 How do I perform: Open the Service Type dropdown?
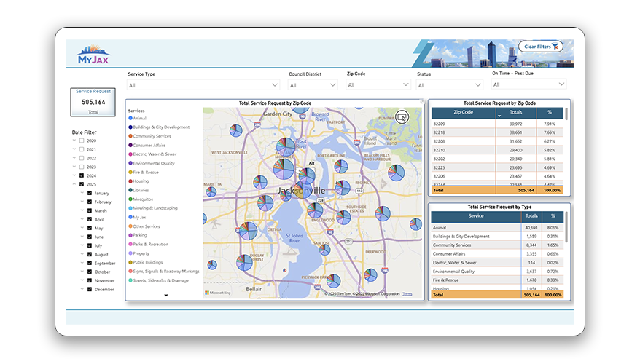(203, 85)
